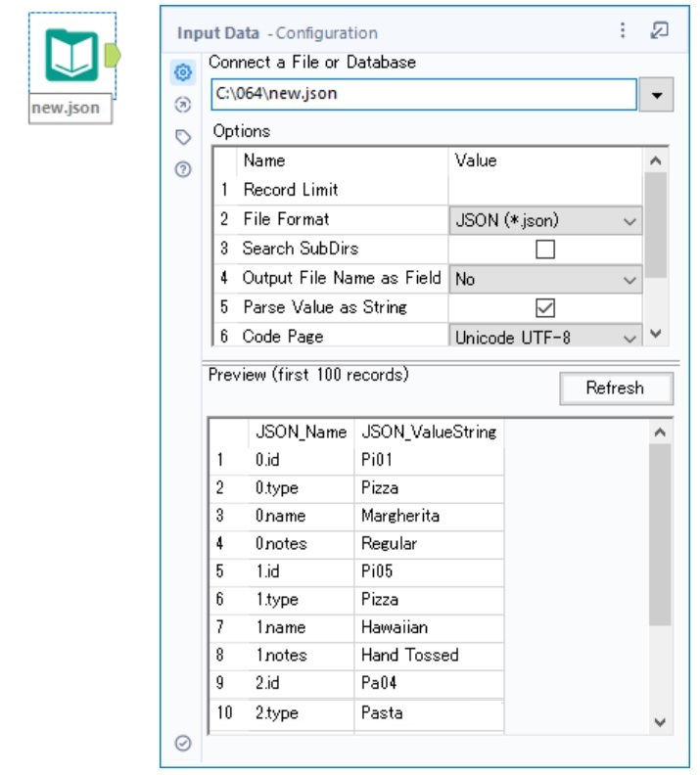700x775 pixels.
Task: Select the Hand Tossed value cell
Action: coord(429,656)
